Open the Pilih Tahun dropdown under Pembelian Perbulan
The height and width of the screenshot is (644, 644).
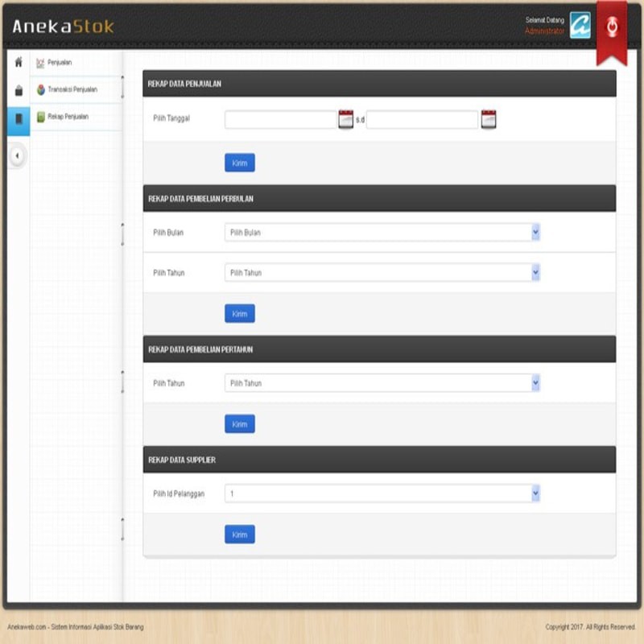[x=382, y=272]
